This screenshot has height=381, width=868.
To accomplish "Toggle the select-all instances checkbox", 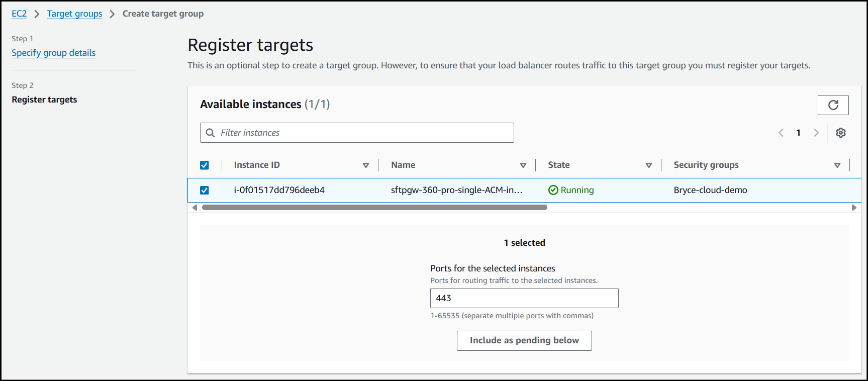I will click(x=205, y=165).
